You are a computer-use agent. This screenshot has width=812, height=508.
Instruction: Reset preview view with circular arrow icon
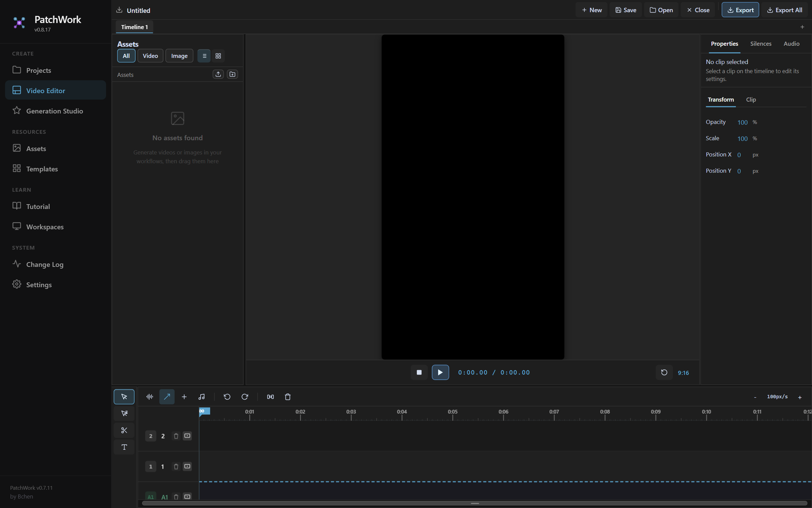click(664, 373)
